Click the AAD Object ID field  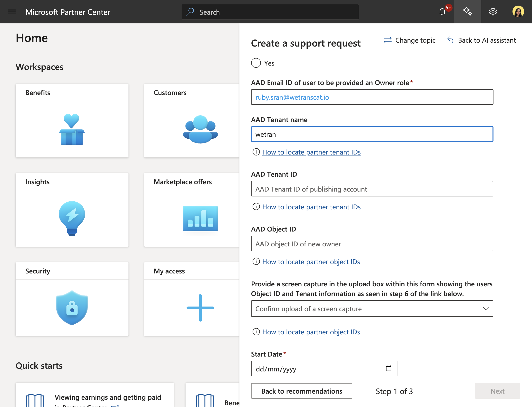(372, 243)
